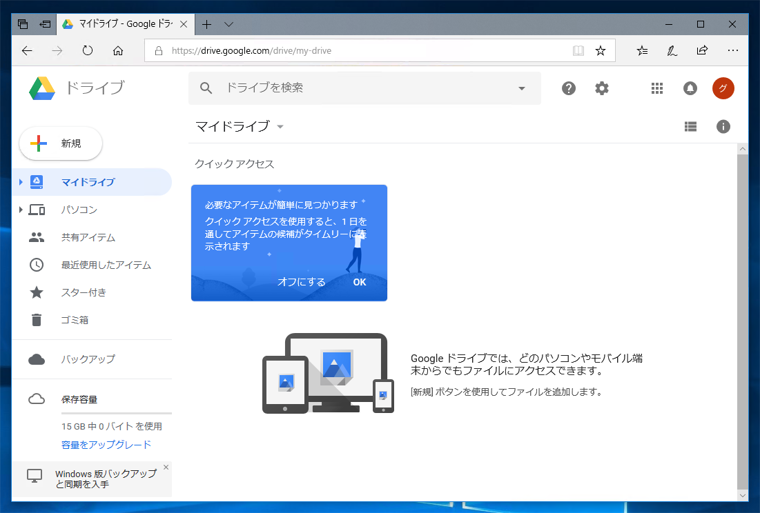The height and width of the screenshot is (513, 760).
Task: Click Windows 版バックアップと同期を入手 banner
Action: point(92,479)
